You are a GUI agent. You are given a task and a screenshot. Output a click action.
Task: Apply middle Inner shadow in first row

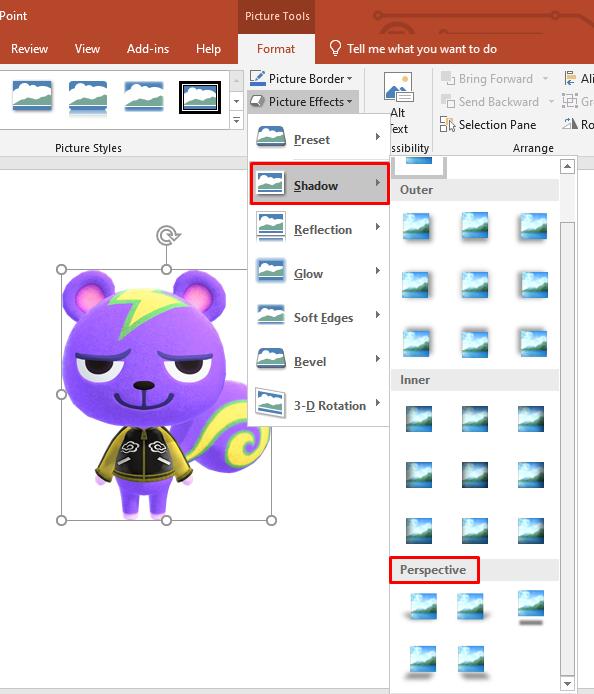pos(475,418)
